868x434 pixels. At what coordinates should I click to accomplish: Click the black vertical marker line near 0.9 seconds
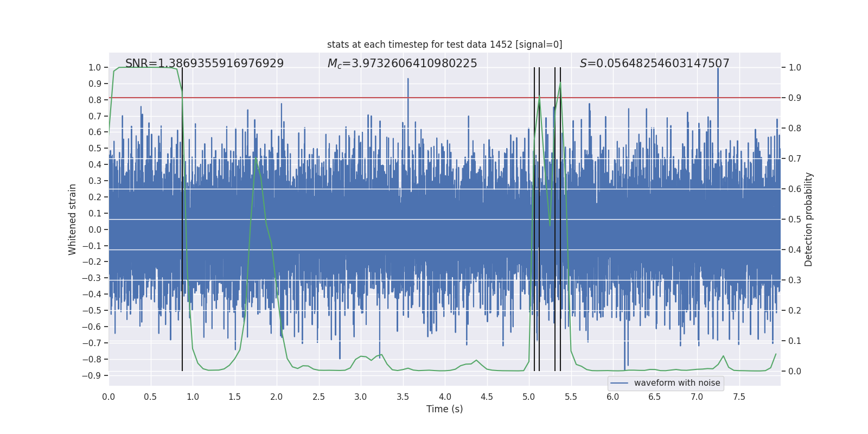click(182, 219)
